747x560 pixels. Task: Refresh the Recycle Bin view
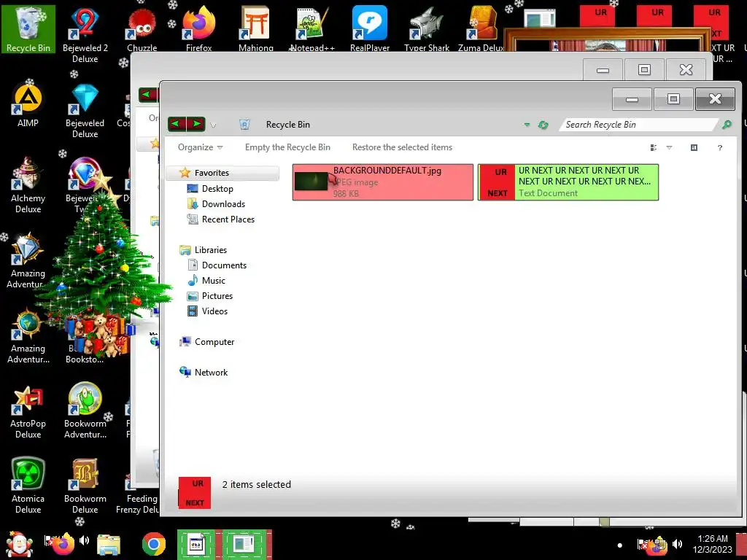point(543,125)
